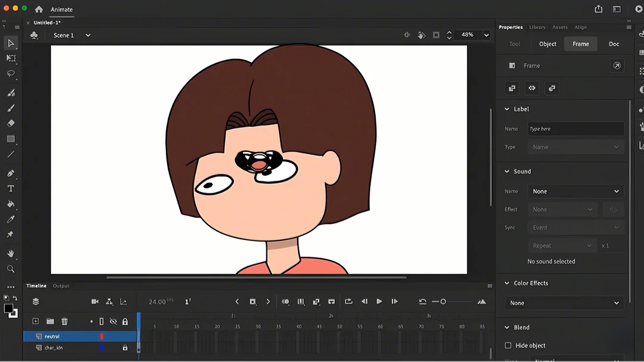Screen dimensions: 644x362
Task: Select the Text tool
Action: pyautogui.click(x=11, y=189)
